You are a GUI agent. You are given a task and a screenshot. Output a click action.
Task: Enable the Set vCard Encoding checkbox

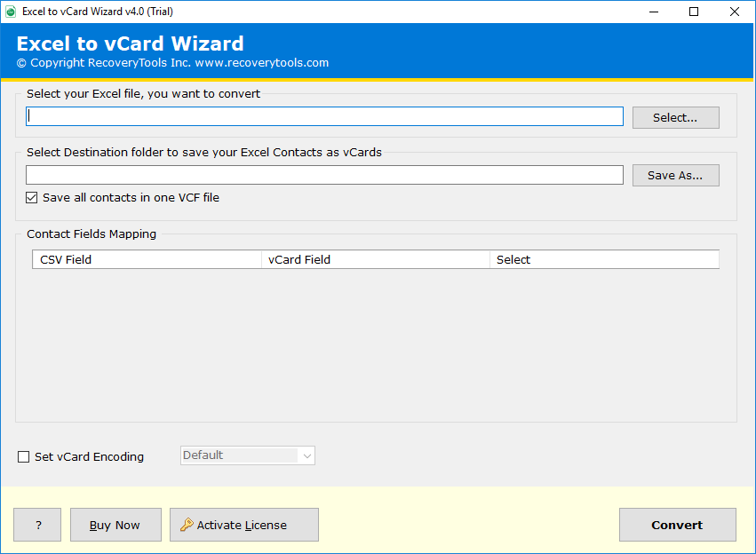pyautogui.click(x=23, y=456)
